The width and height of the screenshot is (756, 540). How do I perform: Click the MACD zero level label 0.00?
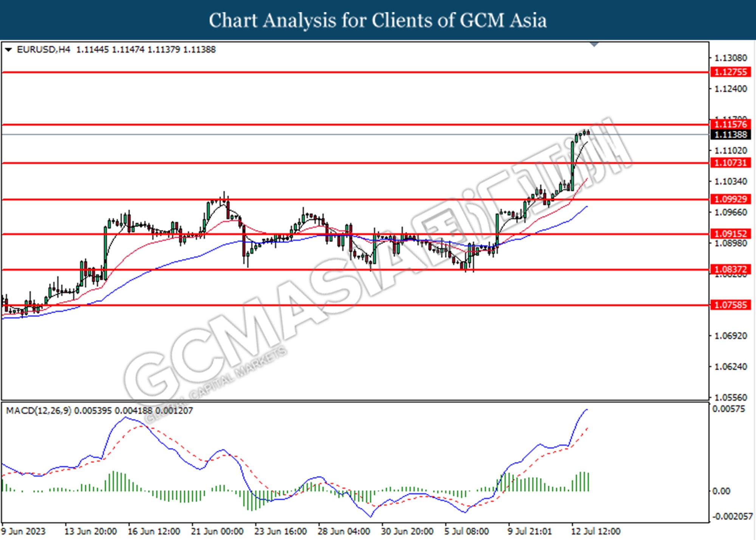point(721,491)
